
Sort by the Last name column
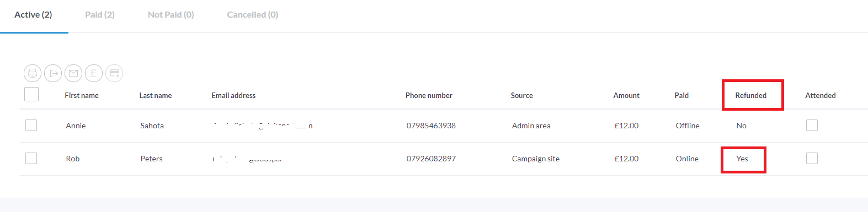tap(156, 95)
